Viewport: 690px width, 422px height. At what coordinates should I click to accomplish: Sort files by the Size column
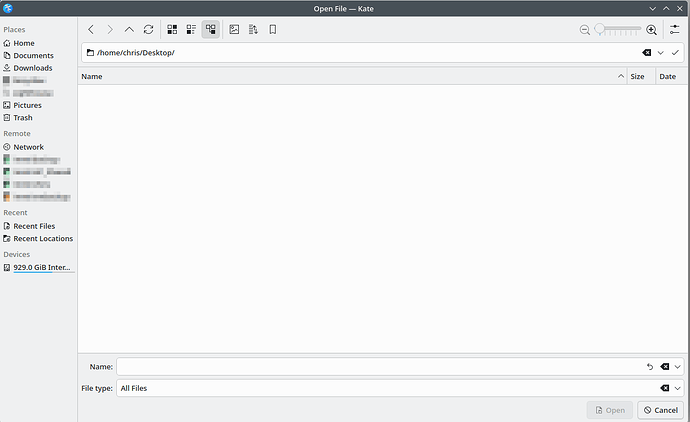[637, 76]
